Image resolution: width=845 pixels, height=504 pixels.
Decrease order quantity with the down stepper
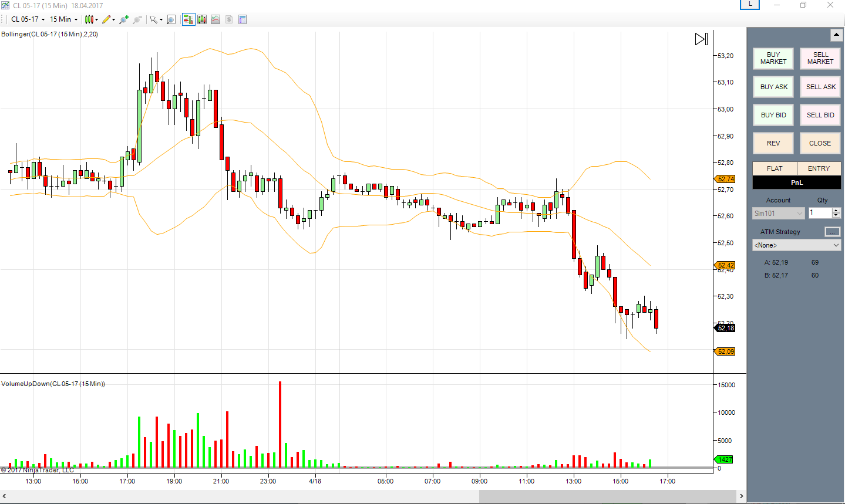pos(836,216)
